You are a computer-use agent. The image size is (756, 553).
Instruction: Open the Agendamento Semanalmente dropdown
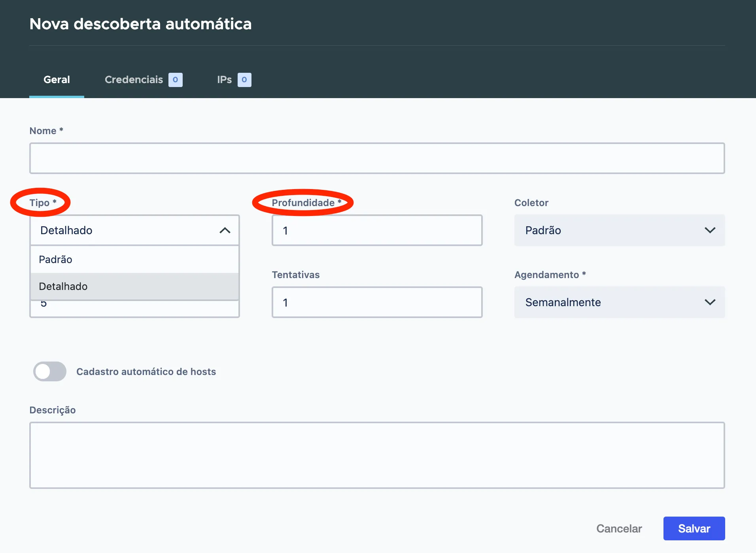620,302
